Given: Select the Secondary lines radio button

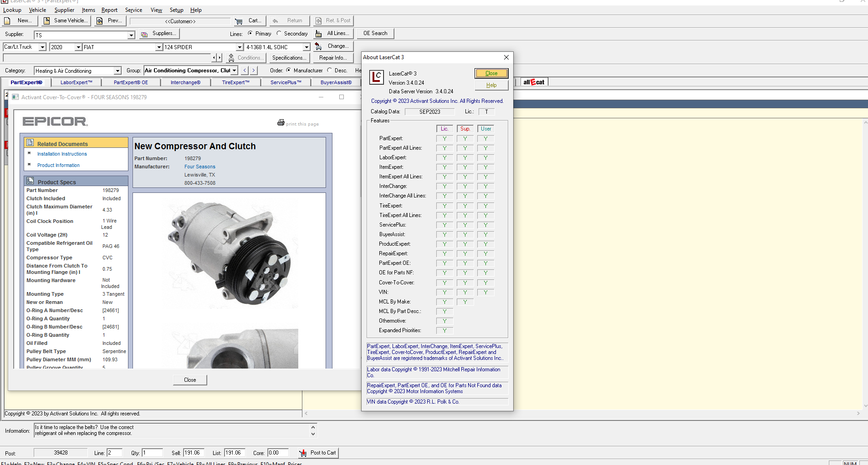Looking at the screenshot, I should [279, 33].
